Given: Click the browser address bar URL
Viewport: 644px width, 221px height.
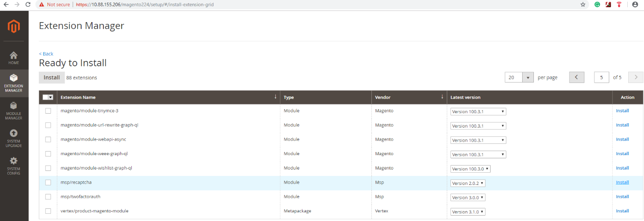Looking at the screenshot, I should click(145, 5).
